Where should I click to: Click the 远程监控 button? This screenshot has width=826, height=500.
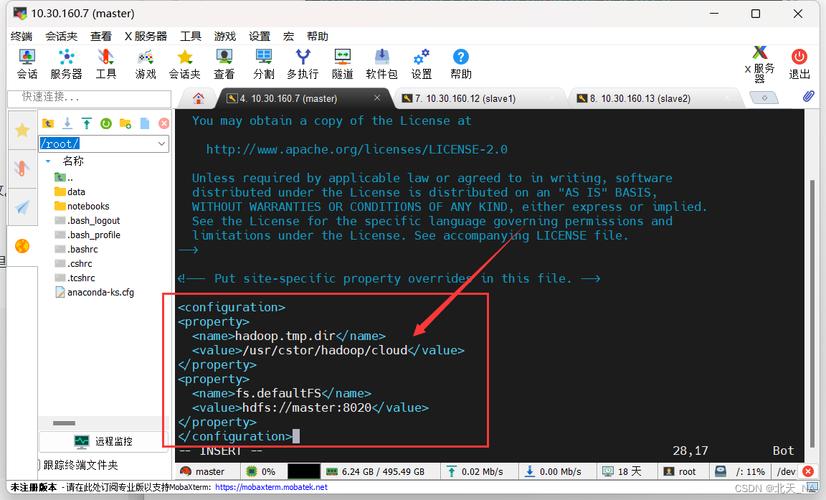pyautogui.click(x=104, y=442)
